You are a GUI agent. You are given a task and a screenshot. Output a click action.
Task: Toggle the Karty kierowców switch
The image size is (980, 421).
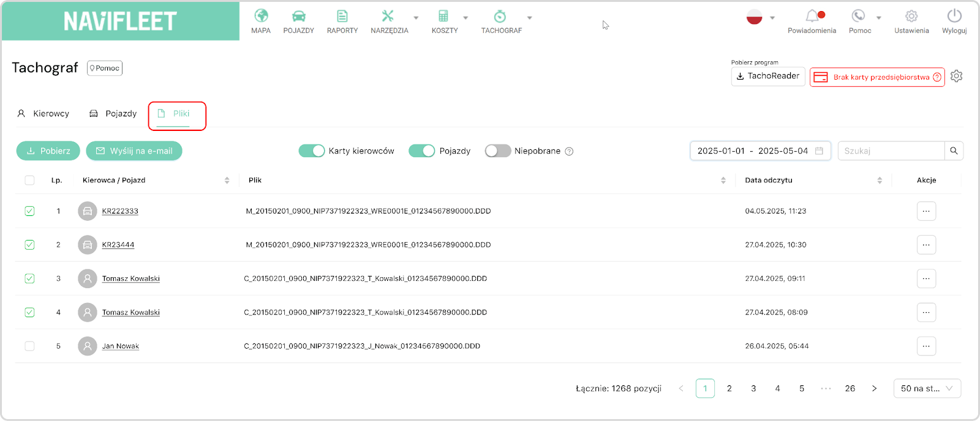(x=312, y=151)
